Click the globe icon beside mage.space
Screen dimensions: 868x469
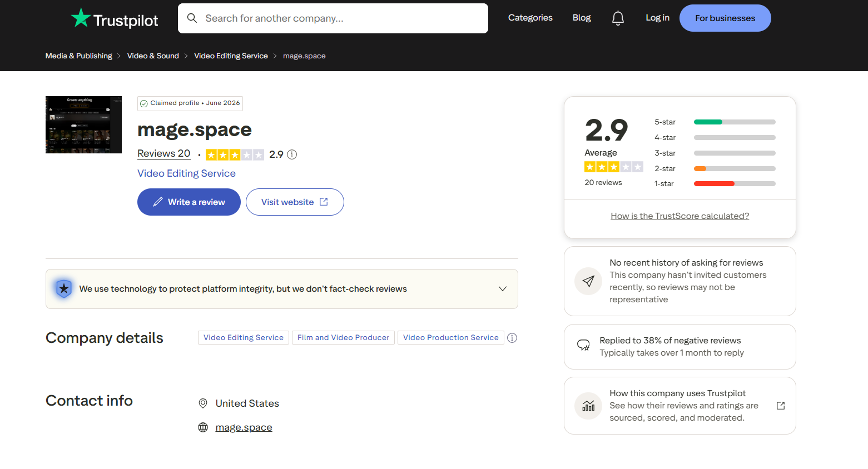click(203, 427)
